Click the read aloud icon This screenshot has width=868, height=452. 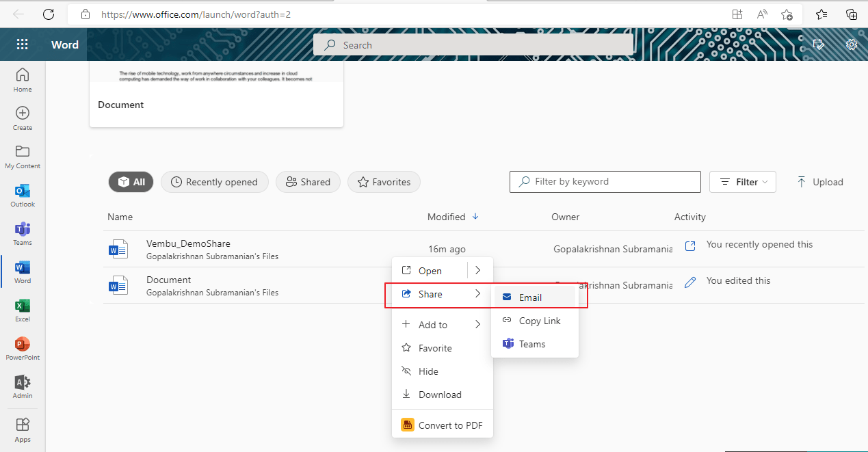point(762,14)
